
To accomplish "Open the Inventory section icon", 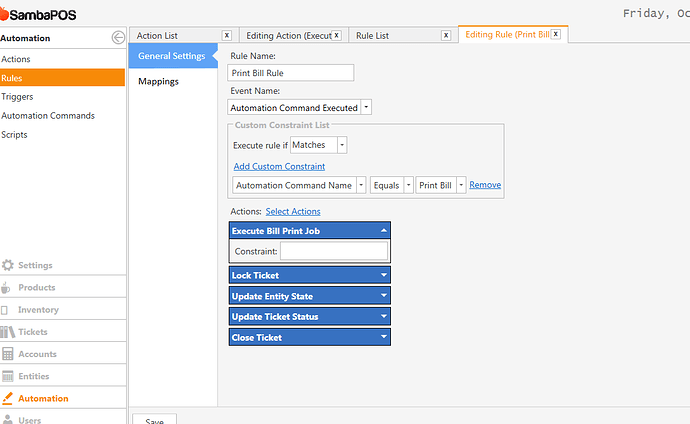I will (5, 310).
